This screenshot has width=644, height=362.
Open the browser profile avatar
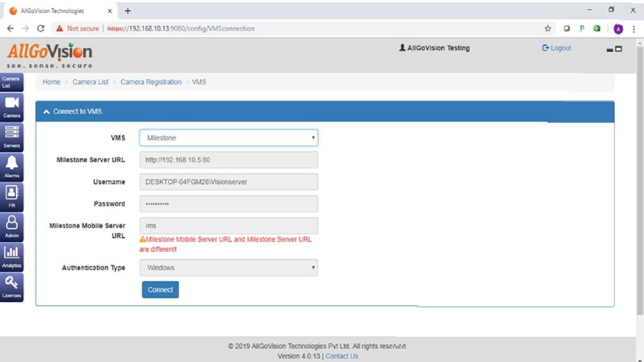click(618, 29)
